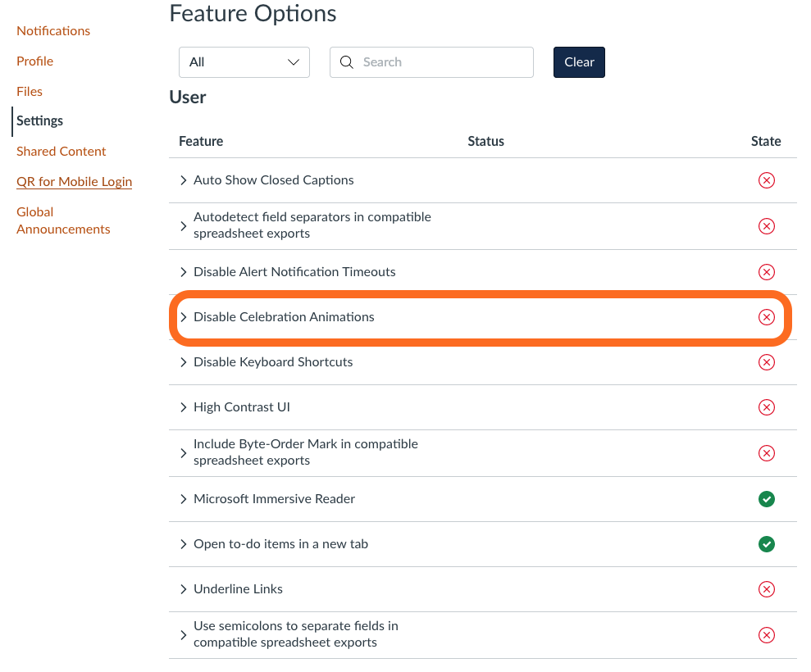Toggle the Auto Show Closed Captions state icon
Viewport: 811px width, 672px height.
point(766,180)
